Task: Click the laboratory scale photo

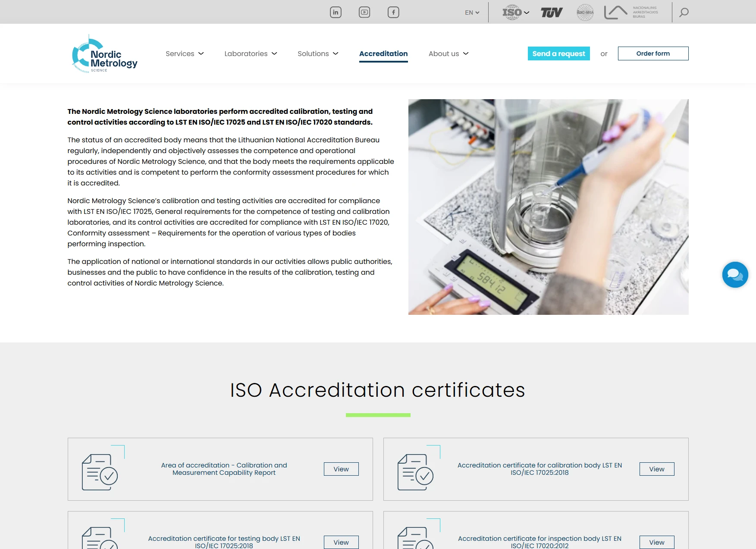Action: tap(548, 207)
